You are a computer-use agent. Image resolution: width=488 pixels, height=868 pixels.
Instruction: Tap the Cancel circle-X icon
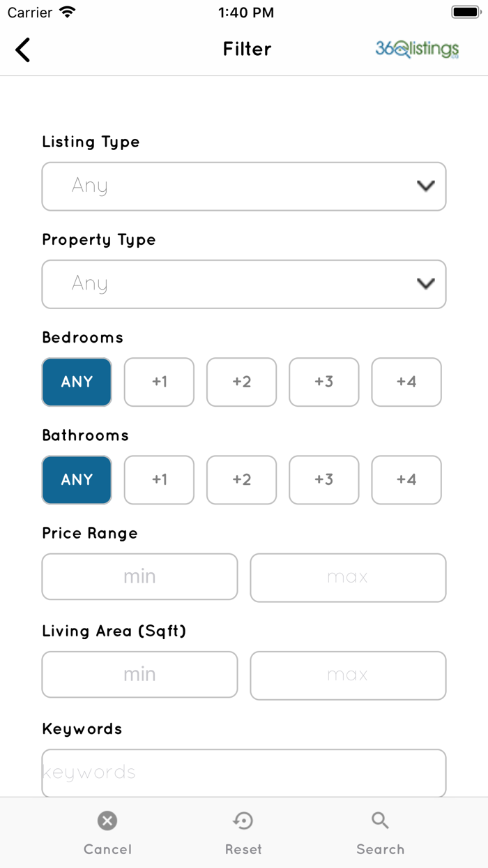pyautogui.click(x=107, y=820)
